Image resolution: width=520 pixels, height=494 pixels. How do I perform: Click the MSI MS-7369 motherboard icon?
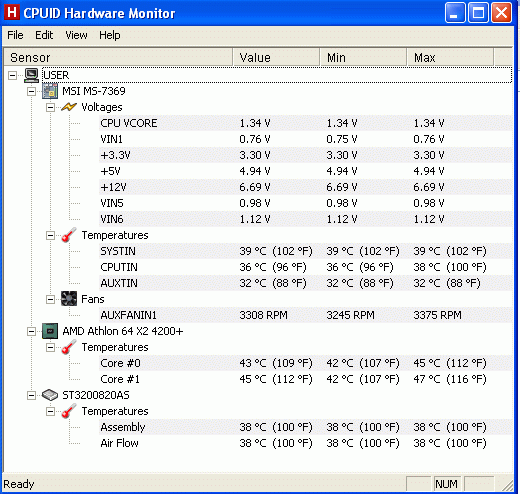coord(50,91)
